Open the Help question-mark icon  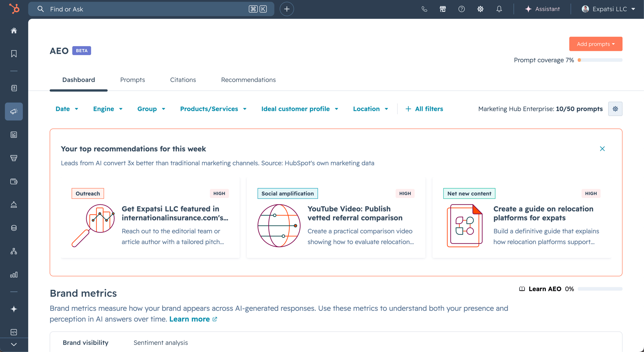[x=462, y=9]
